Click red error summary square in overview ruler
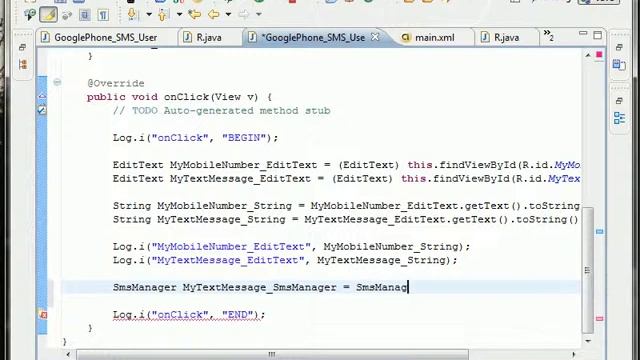 point(599,55)
